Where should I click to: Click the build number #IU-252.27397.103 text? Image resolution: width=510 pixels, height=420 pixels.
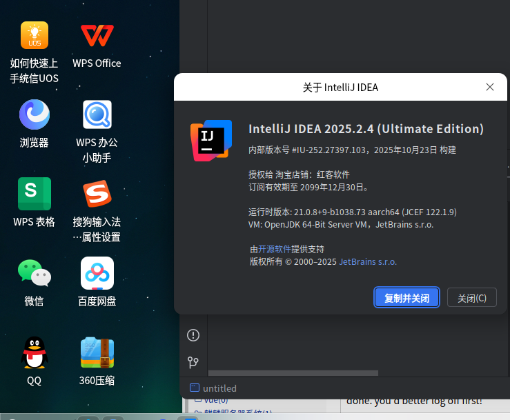coord(328,150)
